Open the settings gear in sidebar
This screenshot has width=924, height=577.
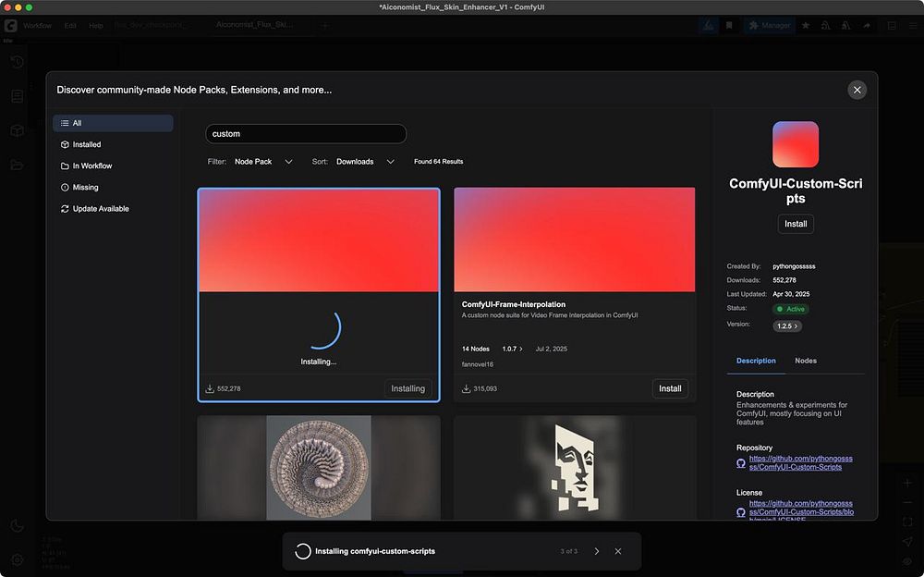click(17, 559)
